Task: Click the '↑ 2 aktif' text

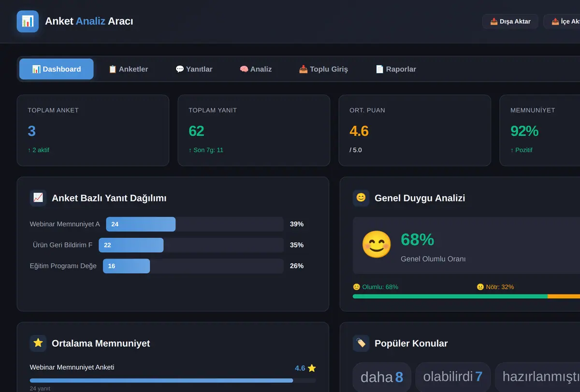Action: (x=39, y=150)
